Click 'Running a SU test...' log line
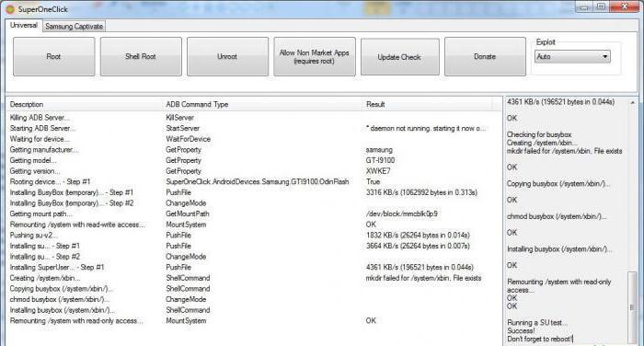 pyautogui.click(x=537, y=323)
